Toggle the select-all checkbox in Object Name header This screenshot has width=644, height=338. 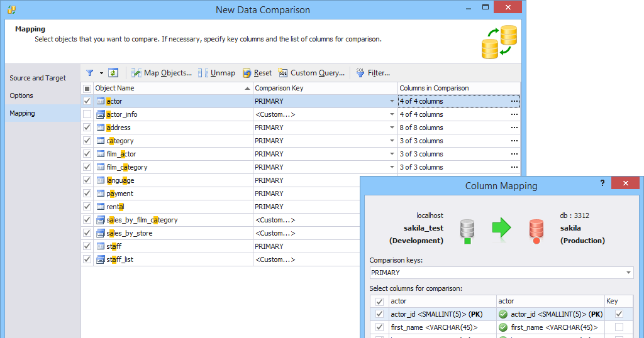87,88
